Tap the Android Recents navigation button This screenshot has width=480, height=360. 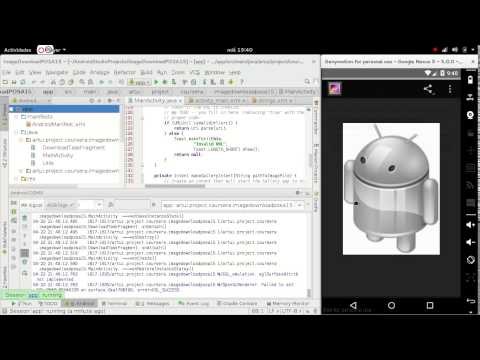(x=430, y=305)
